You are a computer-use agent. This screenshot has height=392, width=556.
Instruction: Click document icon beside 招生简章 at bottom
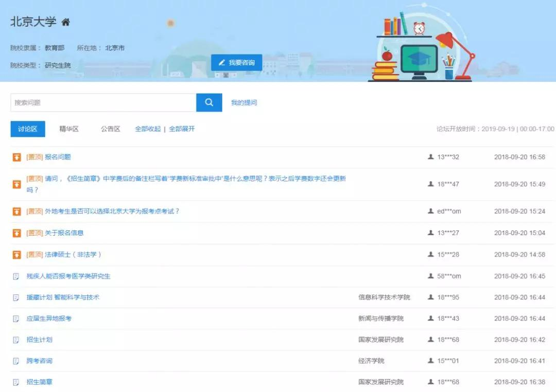coord(16,382)
